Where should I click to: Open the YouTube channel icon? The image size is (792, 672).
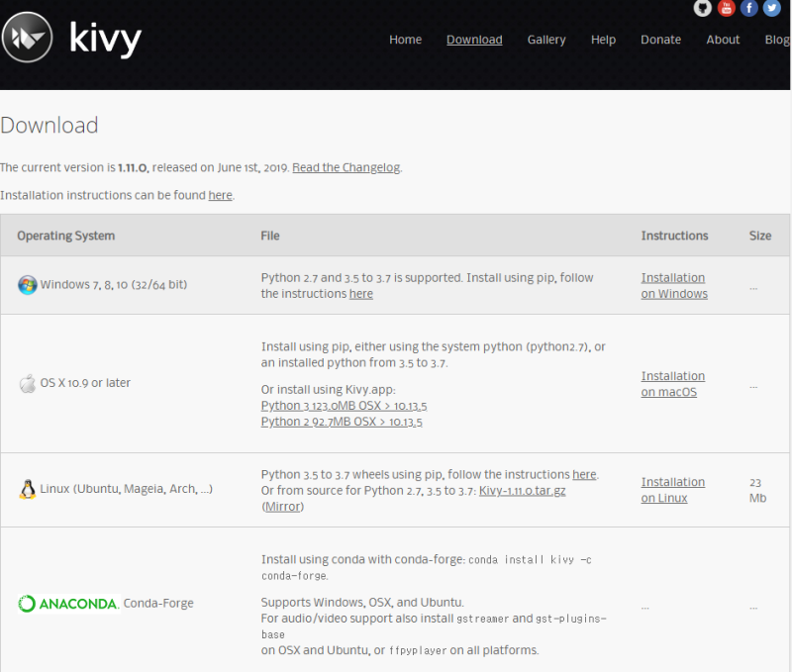pyautogui.click(x=726, y=9)
